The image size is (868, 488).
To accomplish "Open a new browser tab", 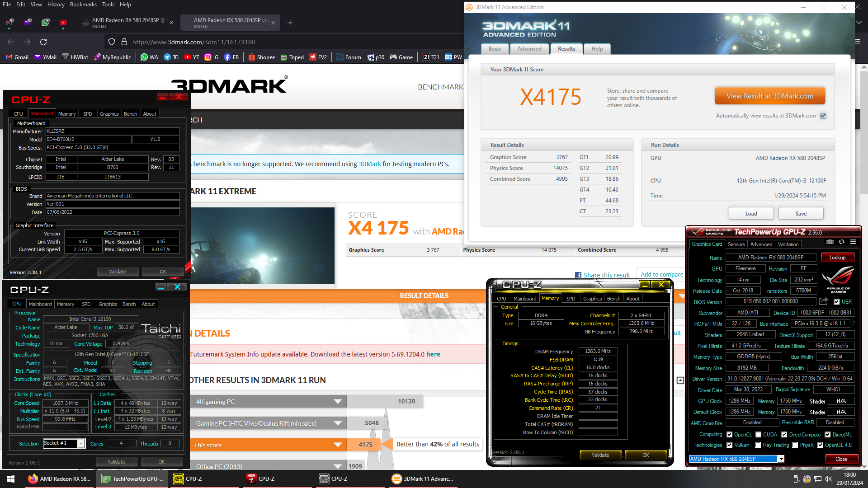I will pos(290,23).
